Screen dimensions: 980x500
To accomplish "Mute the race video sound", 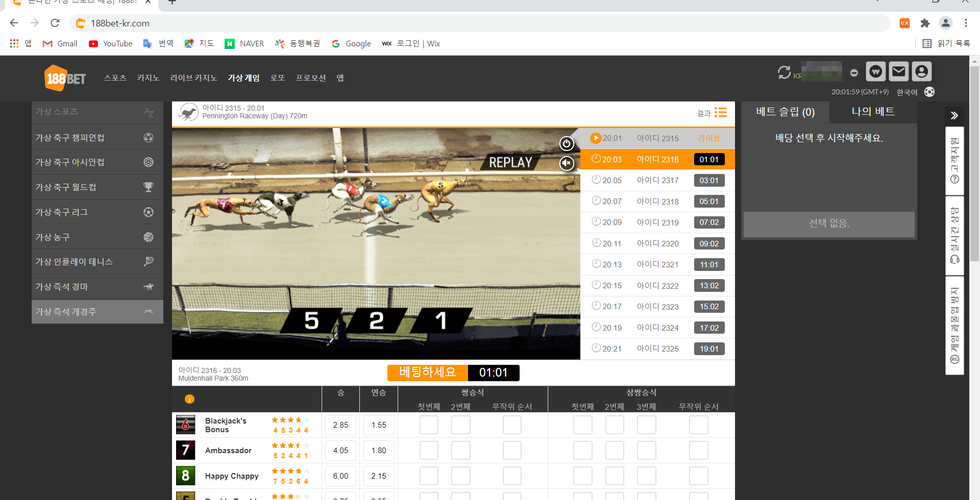I will 566,164.
